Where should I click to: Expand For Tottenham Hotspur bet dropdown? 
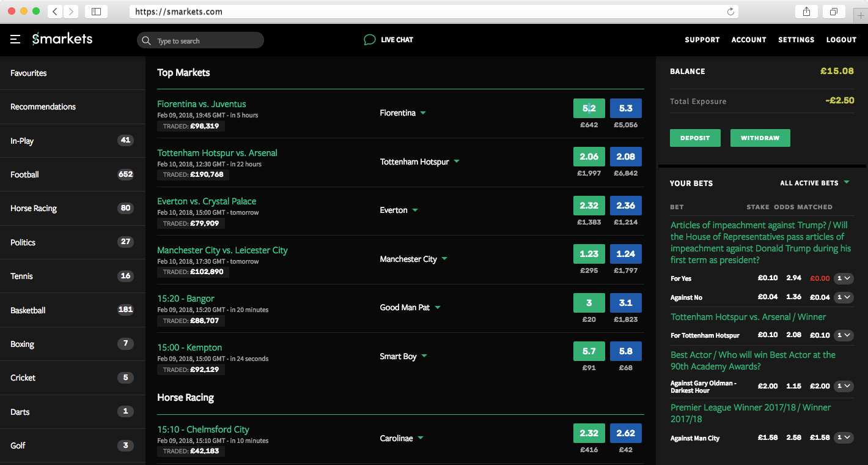pyautogui.click(x=844, y=335)
